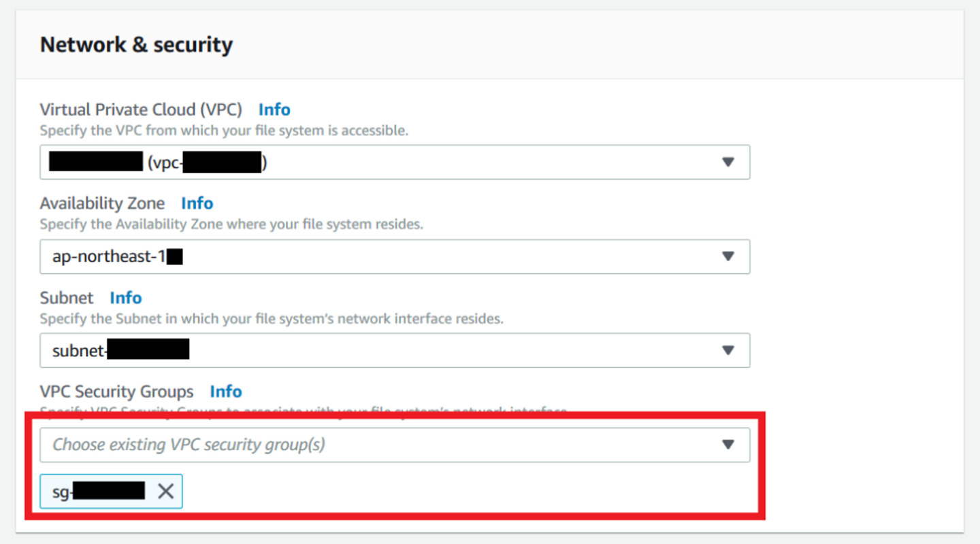
Task: Click the VPC dropdown arrow
Action: (x=728, y=163)
